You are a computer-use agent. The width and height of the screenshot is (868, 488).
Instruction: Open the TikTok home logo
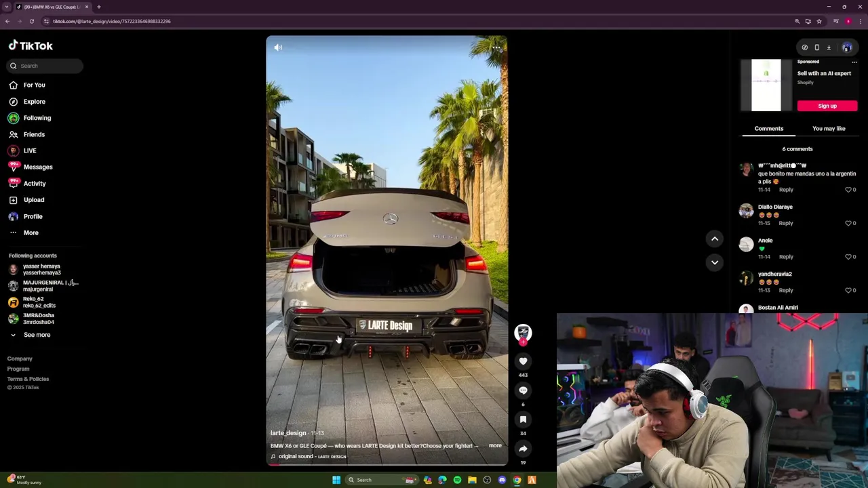31,45
